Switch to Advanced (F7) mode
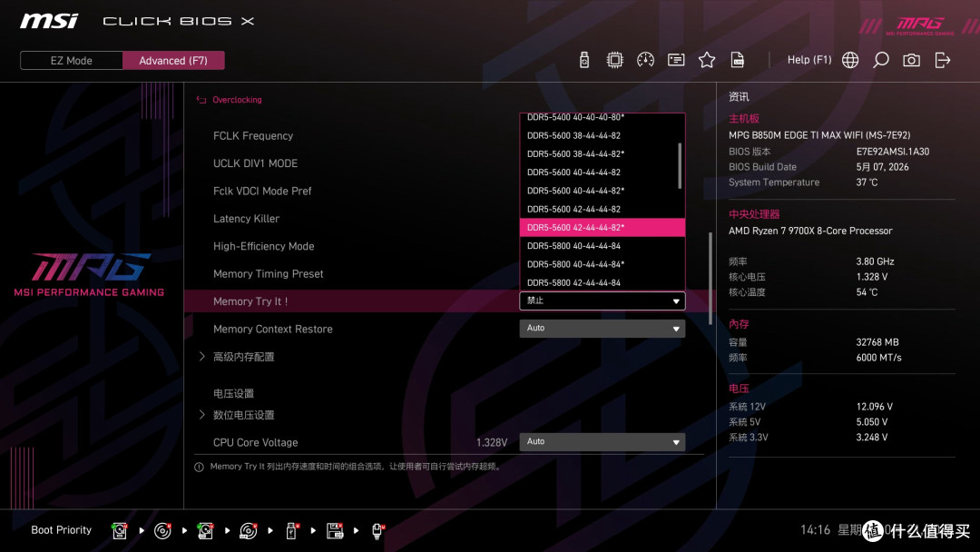Viewport: 980px width, 552px height. pos(173,61)
